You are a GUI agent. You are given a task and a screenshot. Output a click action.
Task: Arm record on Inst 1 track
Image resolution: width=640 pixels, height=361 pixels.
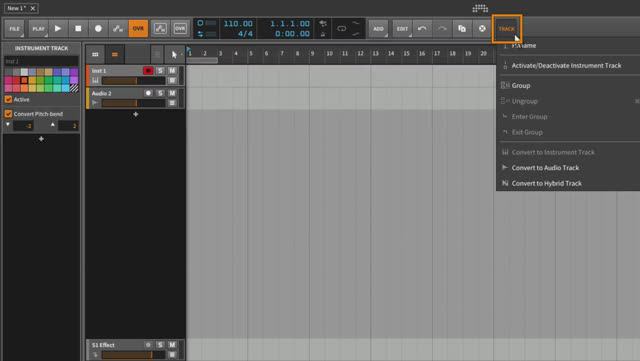[x=148, y=71]
